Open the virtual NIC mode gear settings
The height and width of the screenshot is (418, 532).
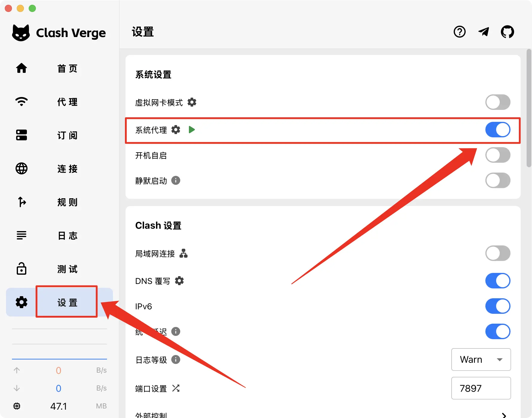tap(192, 102)
